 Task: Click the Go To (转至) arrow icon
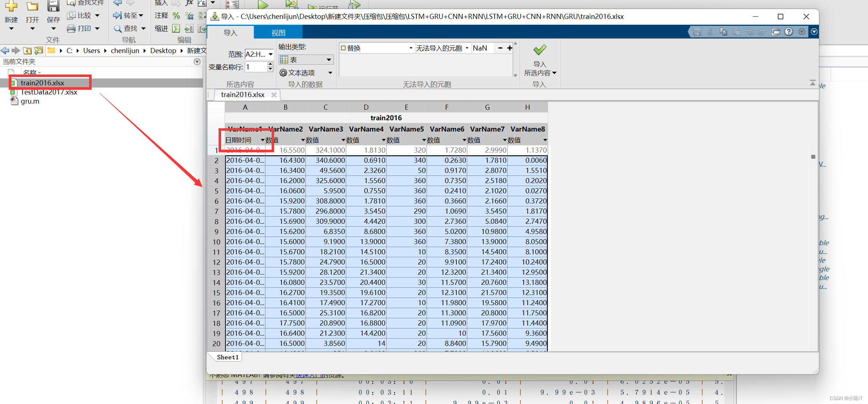(117, 15)
